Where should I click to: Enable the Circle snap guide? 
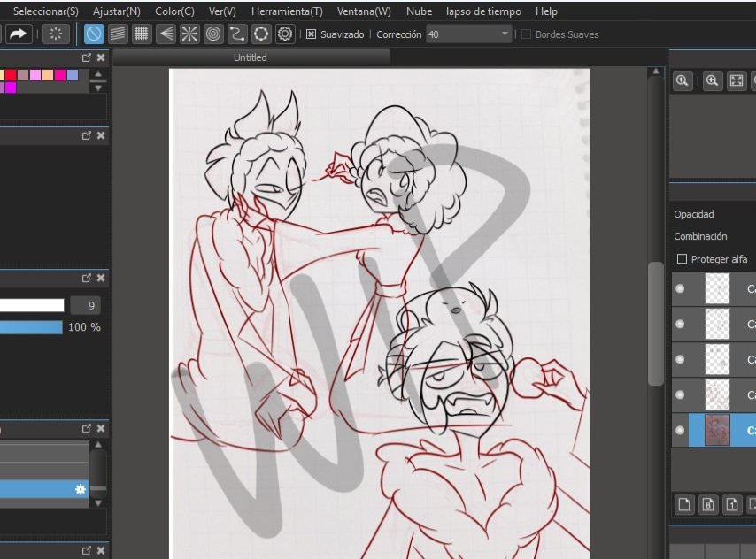(x=213, y=34)
